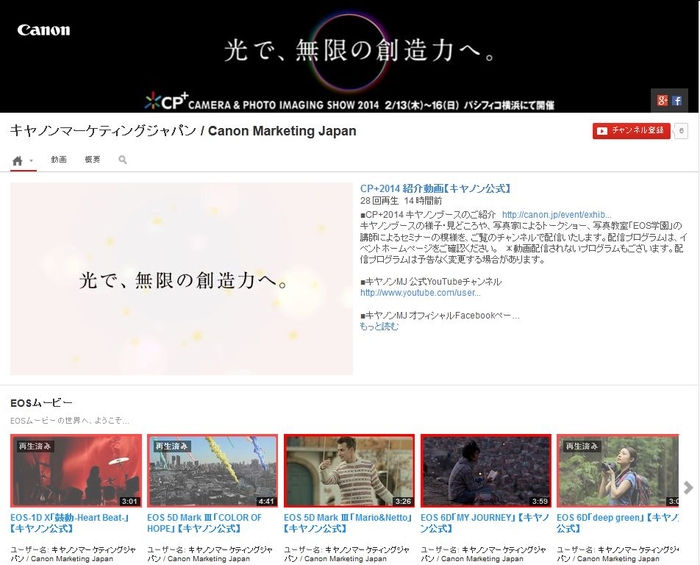Screen dimensions: 700x565
Task: Click user name under MY JOURNEY video
Action: coord(483,554)
